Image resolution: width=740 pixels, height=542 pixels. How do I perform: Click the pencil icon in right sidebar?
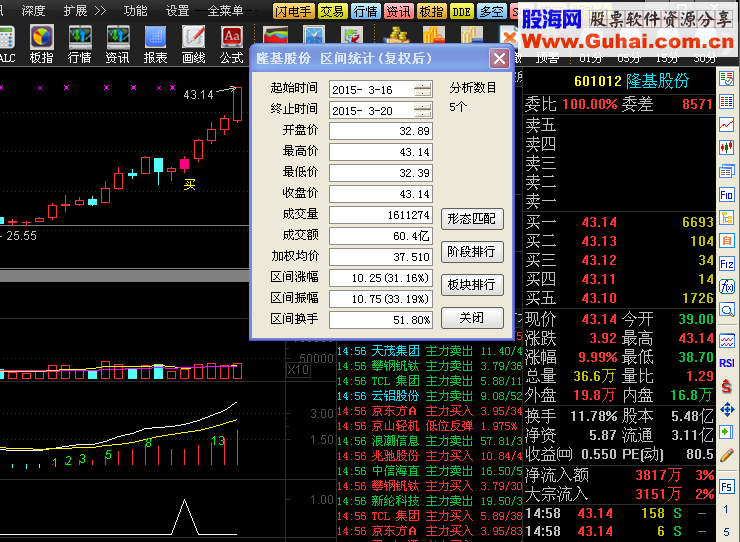[x=727, y=456]
